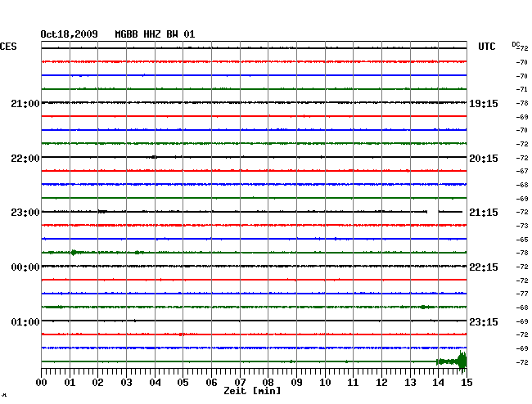Click minute tick label 09 on axis

[296, 383]
